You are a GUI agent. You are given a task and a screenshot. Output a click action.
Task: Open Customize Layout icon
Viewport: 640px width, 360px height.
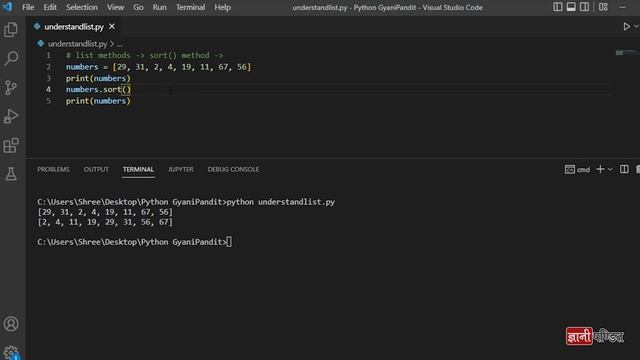pos(603,7)
